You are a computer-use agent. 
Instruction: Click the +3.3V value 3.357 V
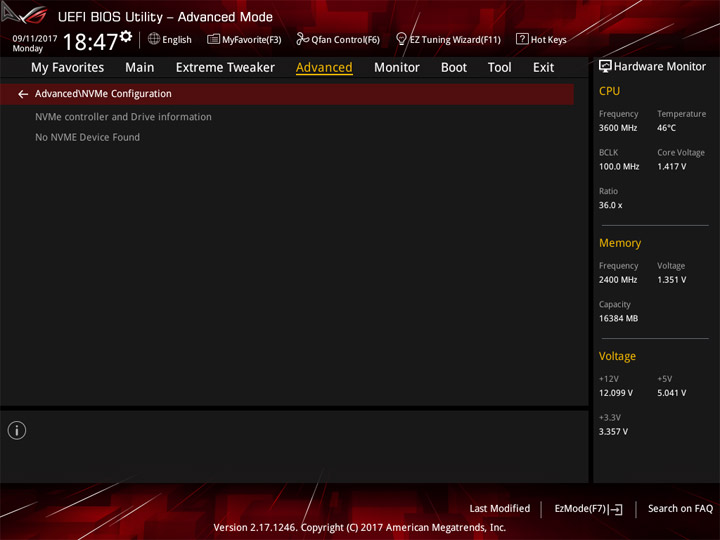coord(613,432)
